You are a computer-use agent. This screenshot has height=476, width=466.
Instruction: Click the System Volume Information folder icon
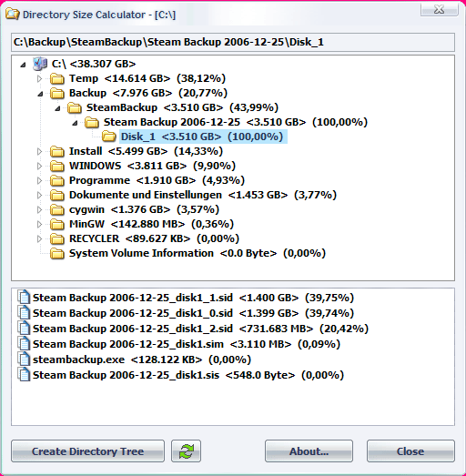pyautogui.click(x=57, y=253)
